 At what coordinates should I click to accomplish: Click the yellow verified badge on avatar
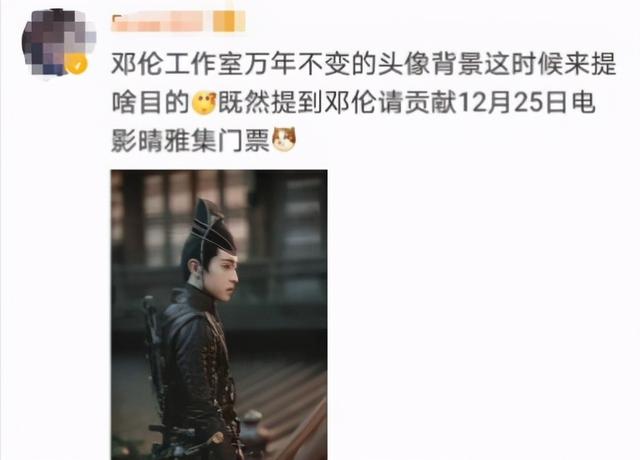78,64
